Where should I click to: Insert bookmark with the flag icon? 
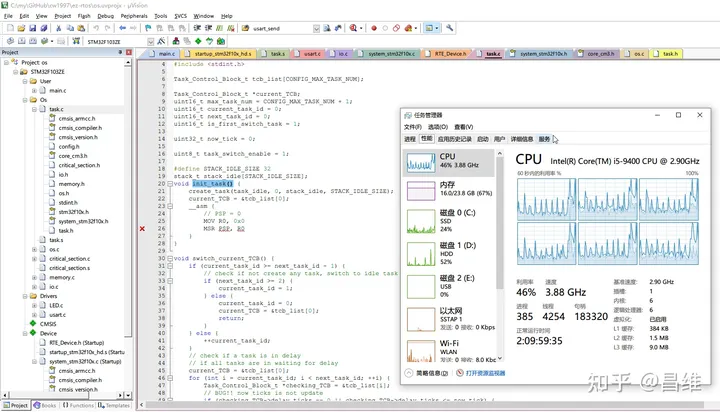pyautogui.click(x=148, y=28)
